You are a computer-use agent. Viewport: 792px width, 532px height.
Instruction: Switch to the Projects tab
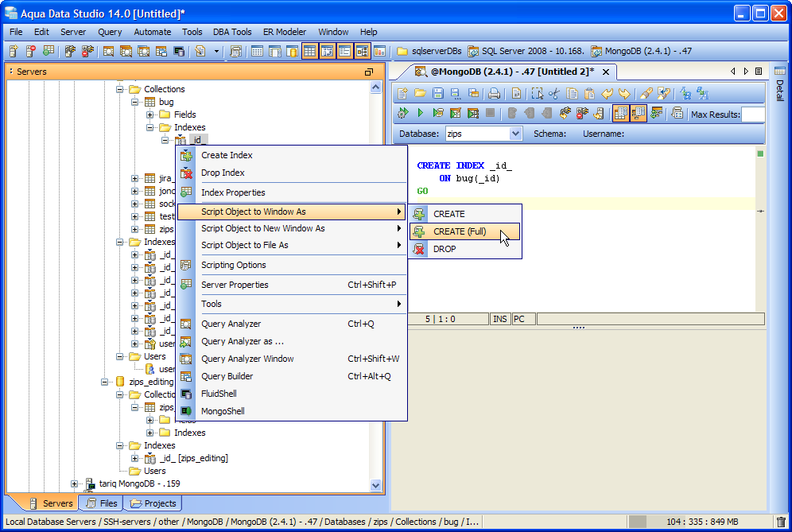point(153,503)
